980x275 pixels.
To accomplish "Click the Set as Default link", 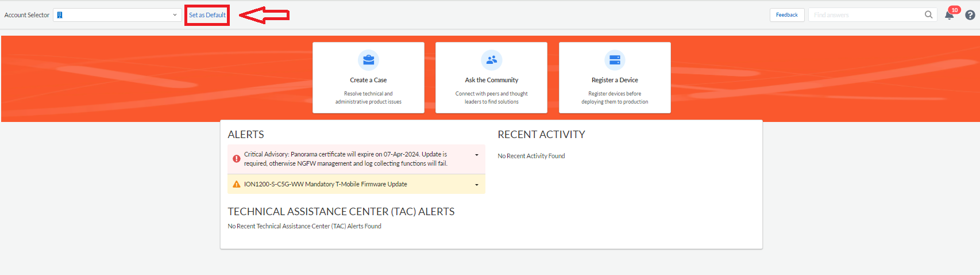I will [207, 15].
